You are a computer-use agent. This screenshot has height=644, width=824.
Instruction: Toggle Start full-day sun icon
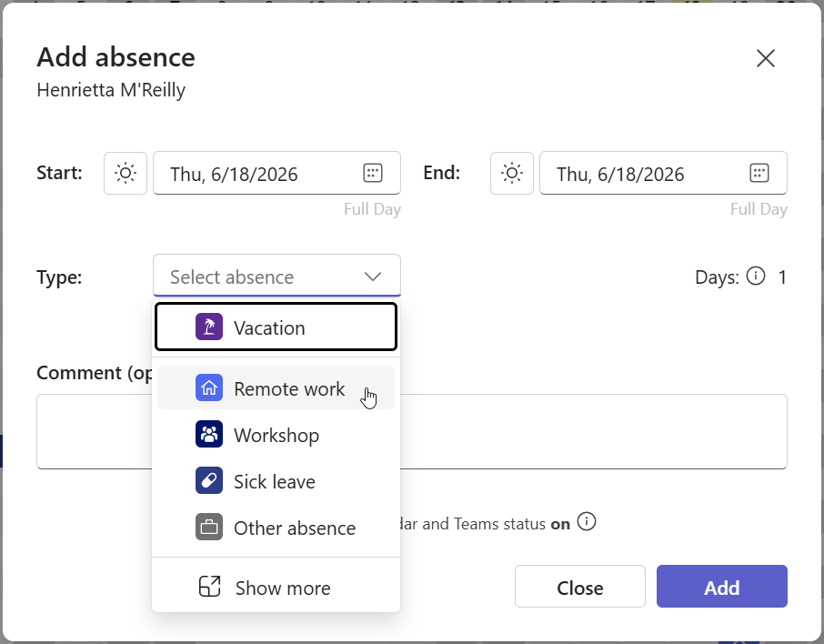(x=126, y=173)
